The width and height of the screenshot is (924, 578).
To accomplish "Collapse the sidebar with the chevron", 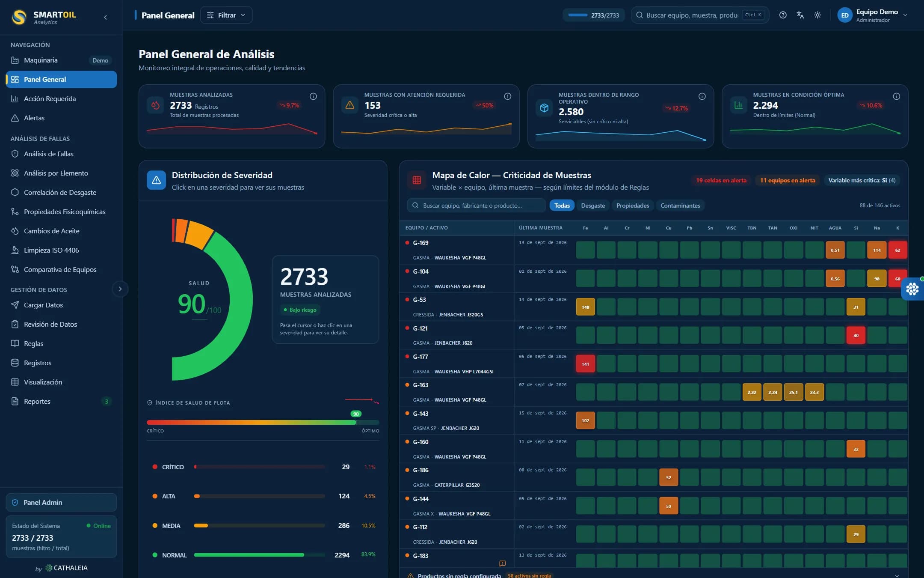I will coord(105,17).
